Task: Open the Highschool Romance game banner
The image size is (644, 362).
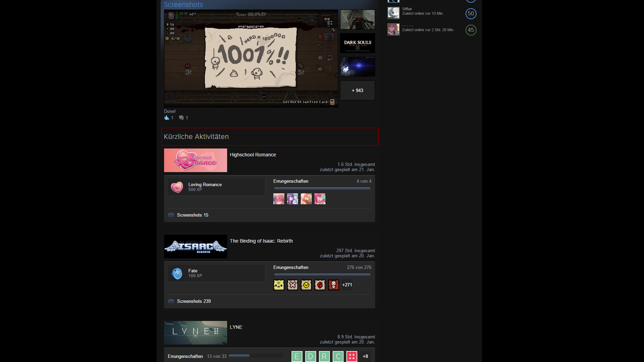Action: [x=196, y=160]
